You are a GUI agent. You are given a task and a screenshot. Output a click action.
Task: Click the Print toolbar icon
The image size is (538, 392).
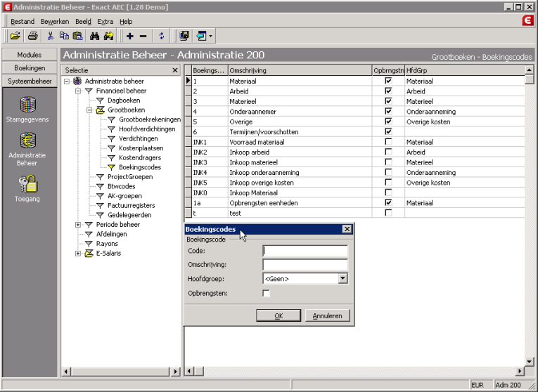point(33,36)
